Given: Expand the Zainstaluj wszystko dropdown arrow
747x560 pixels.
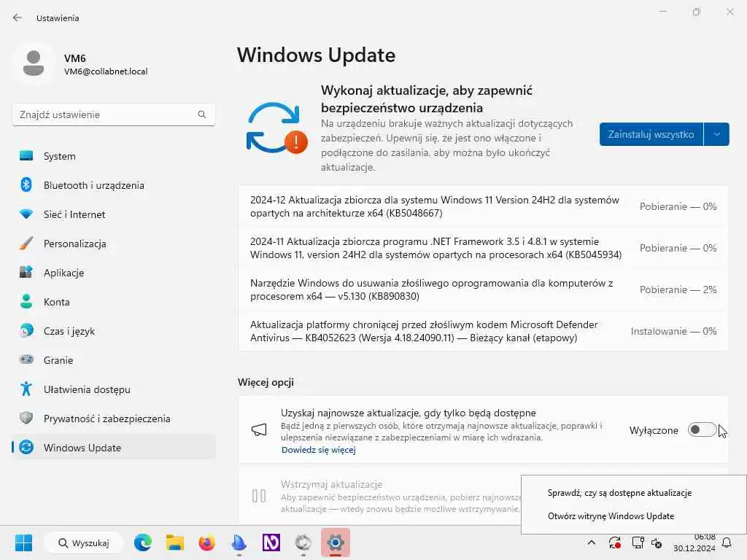Looking at the screenshot, I should click(716, 134).
